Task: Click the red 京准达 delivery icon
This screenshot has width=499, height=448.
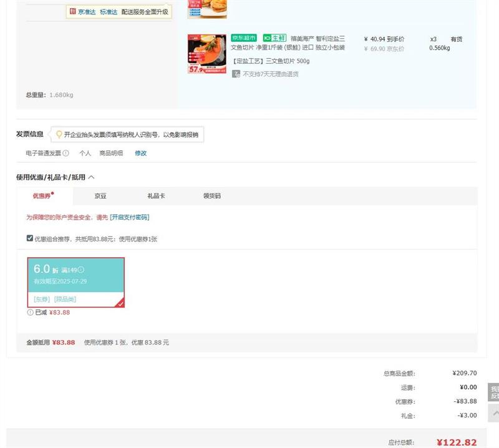Action: coord(73,12)
